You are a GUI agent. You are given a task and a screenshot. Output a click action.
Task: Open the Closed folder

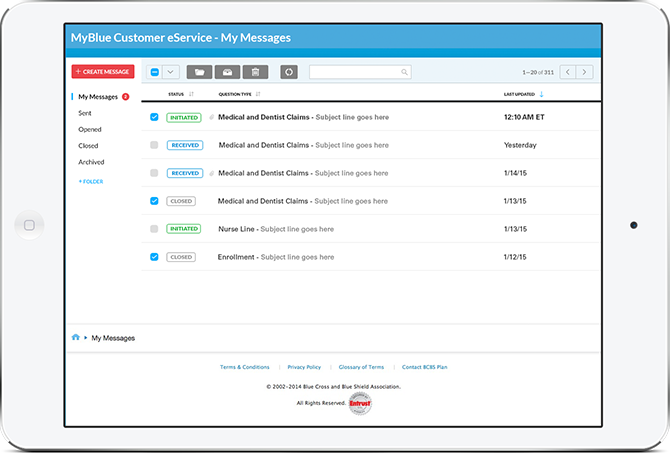click(x=88, y=146)
